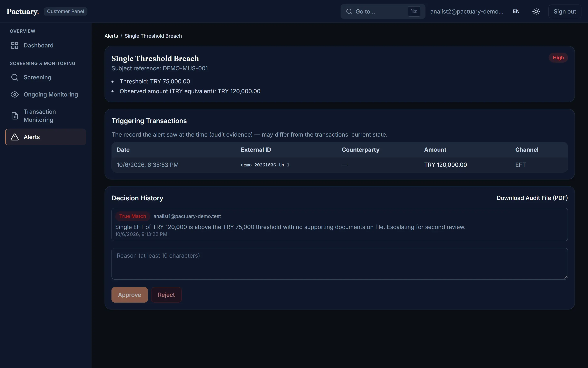
Task: Click the transaction date 10/6/2026, 6:35:53 PM
Action: [x=147, y=165]
